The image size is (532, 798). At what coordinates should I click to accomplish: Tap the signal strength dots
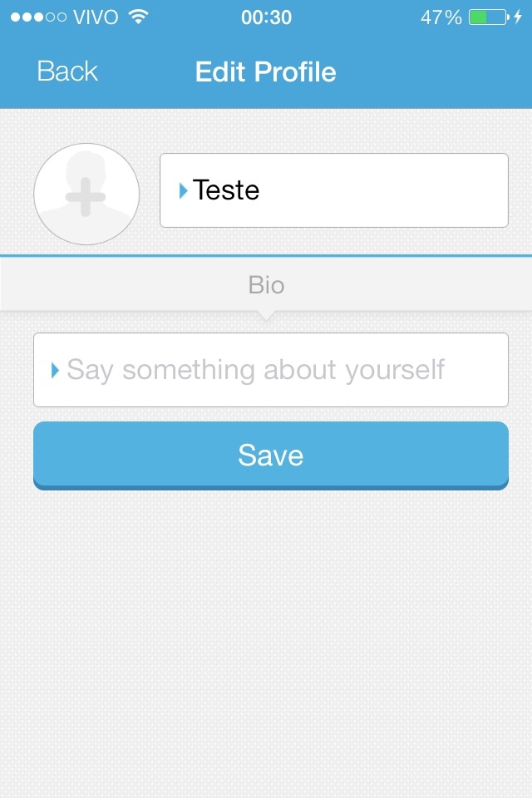click(39, 17)
